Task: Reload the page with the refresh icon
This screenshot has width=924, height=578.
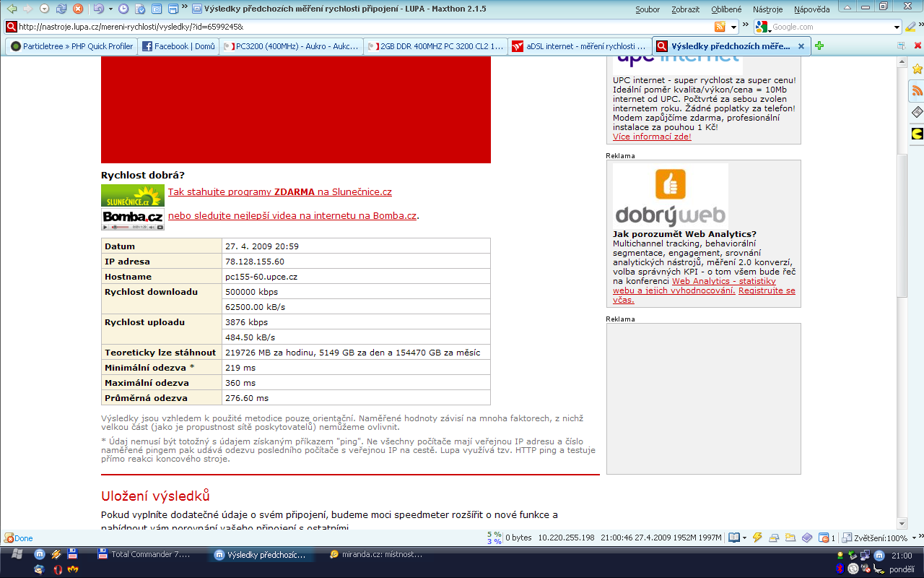Action: point(61,9)
